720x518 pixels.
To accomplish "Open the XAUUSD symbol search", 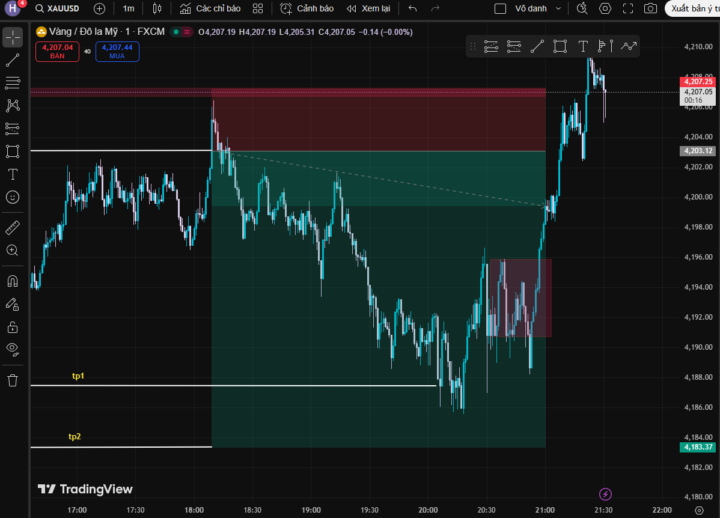I will point(58,9).
